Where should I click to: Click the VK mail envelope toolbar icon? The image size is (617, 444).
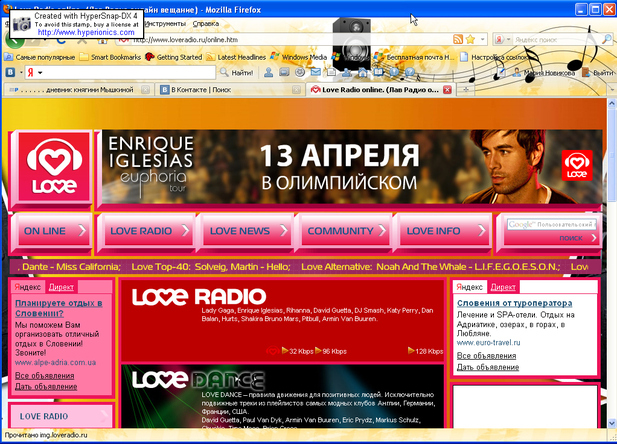pos(316,72)
